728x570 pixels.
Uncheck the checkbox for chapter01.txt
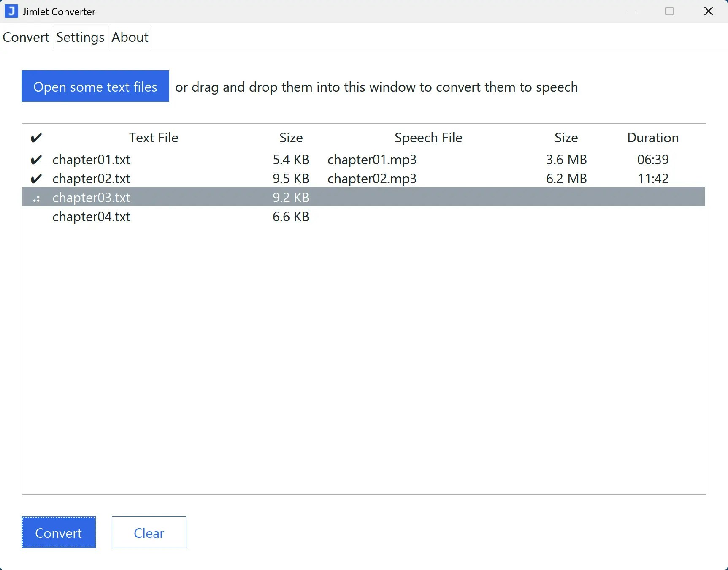[x=36, y=159]
